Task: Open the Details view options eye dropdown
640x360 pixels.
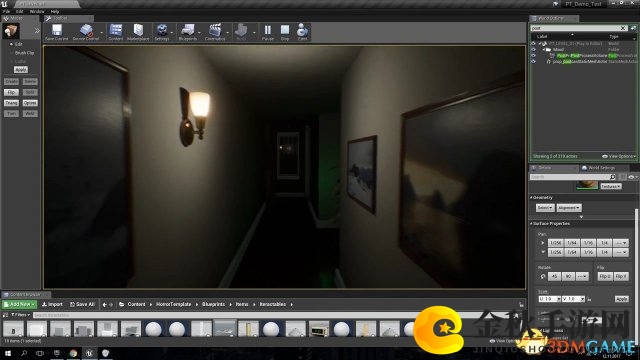Action: pyautogui.click(x=633, y=177)
